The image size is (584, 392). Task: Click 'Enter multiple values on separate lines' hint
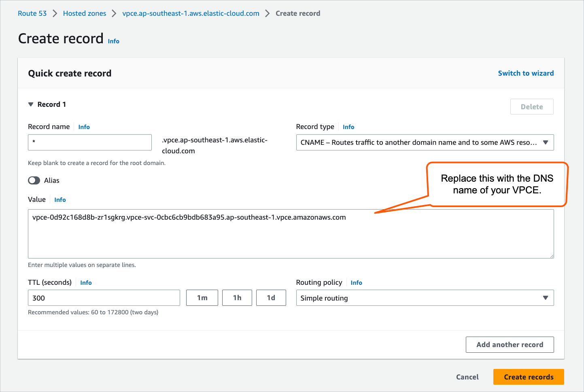pos(82,265)
